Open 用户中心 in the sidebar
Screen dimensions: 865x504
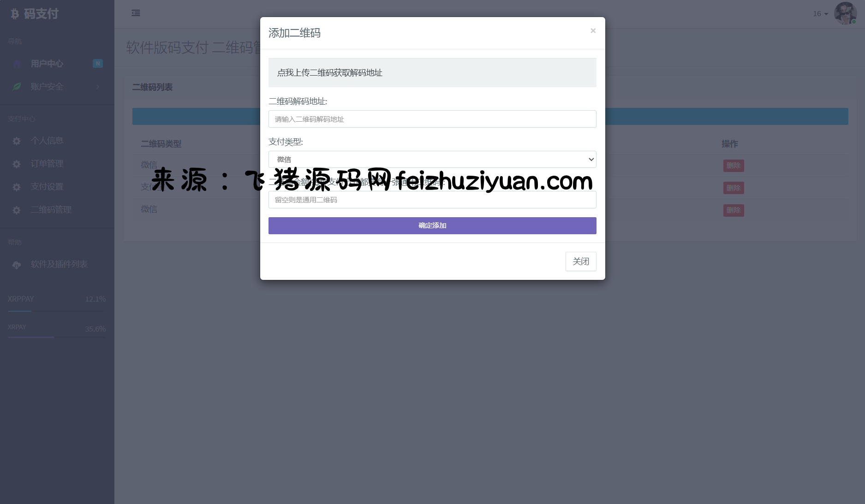[x=47, y=64]
